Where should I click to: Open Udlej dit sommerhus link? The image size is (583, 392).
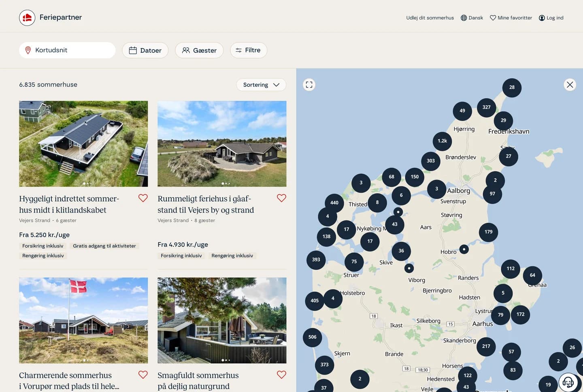pyautogui.click(x=430, y=18)
